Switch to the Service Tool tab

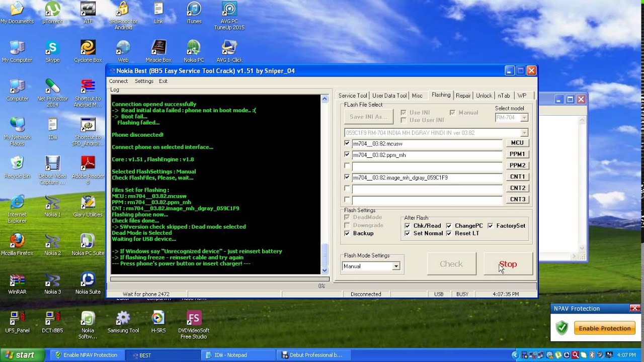(353, 96)
